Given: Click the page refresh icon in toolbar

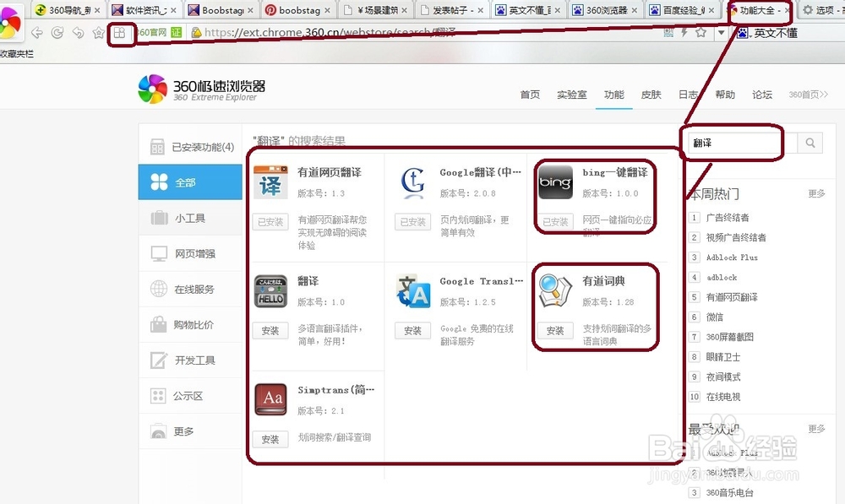Looking at the screenshot, I should [57, 32].
